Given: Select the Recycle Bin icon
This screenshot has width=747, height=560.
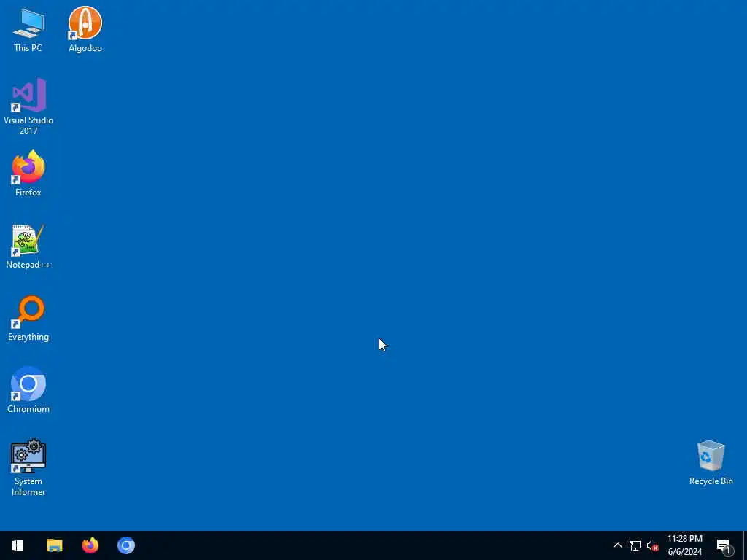Looking at the screenshot, I should coord(711,463).
